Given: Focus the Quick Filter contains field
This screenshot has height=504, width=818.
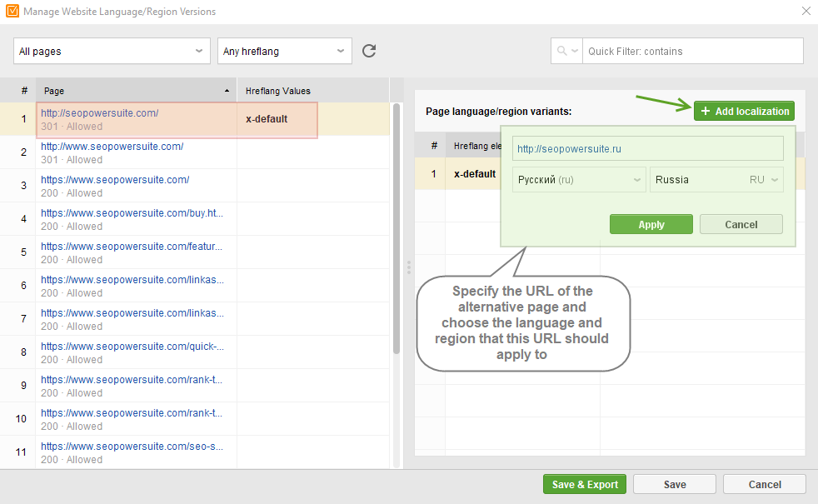Looking at the screenshot, I should (x=693, y=51).
